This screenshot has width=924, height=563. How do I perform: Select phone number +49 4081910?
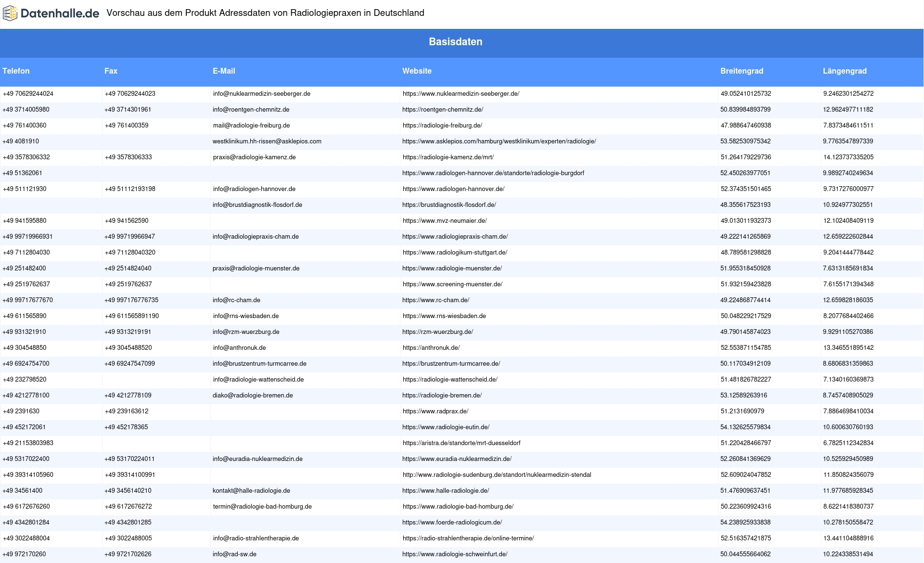[x=21, y=141]
